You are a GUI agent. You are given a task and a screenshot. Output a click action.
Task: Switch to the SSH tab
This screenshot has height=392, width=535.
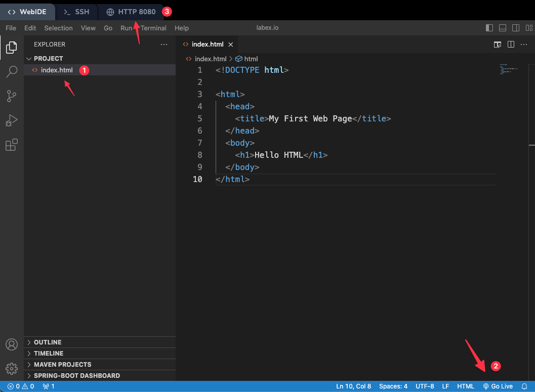(76, 12)
